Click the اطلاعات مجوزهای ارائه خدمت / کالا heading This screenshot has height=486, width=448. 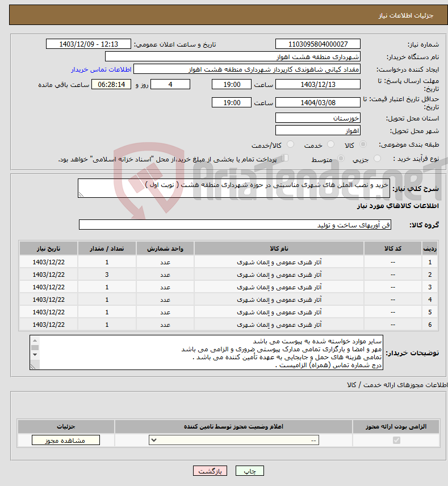coord(397,385)
